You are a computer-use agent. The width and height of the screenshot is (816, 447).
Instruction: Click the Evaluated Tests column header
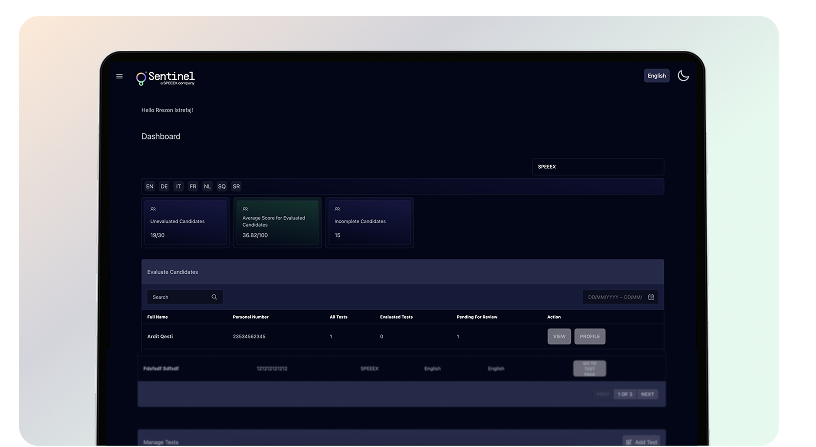(x=397, y=317)
